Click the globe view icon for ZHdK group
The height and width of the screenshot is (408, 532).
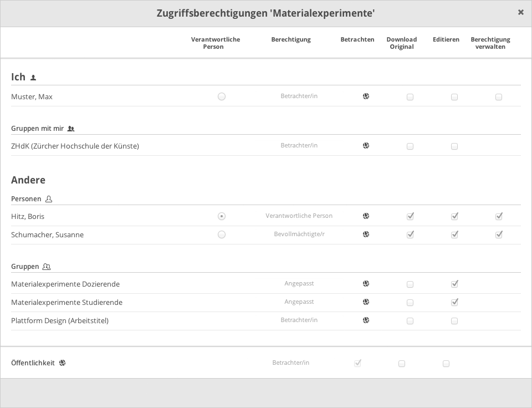click(366, 146)
